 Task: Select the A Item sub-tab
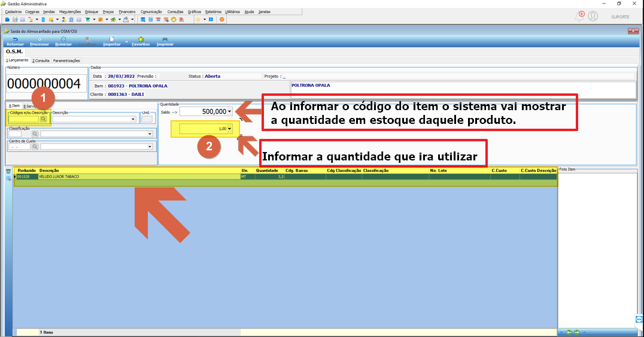click(x=14, y=105)
